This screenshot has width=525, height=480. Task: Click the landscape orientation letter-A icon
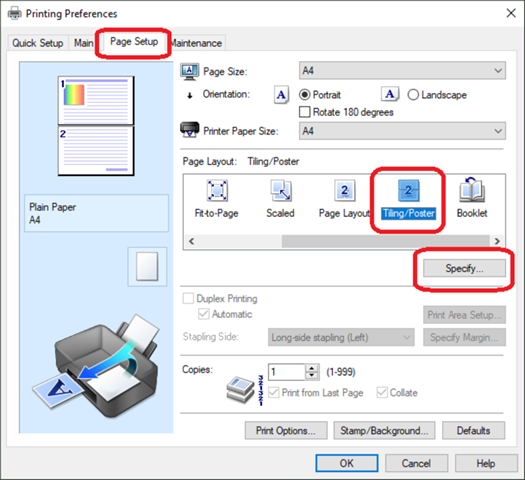390,94
